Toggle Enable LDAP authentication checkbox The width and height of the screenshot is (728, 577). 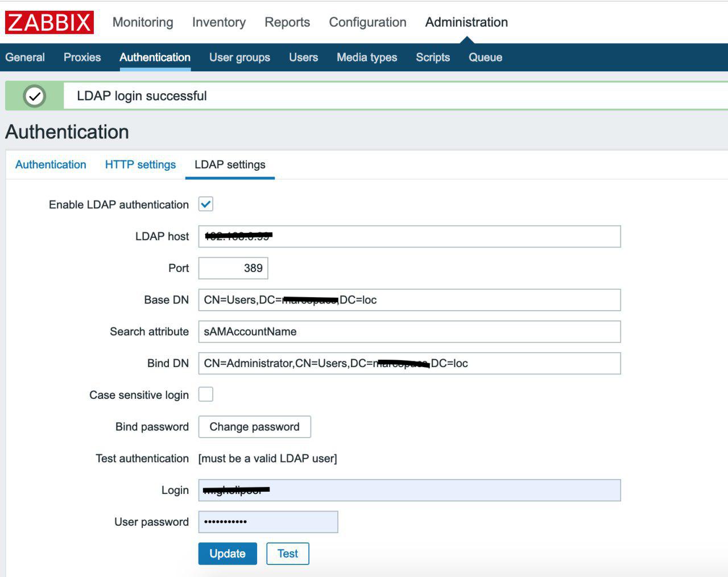pyautogui.click(x=206, y=204)
